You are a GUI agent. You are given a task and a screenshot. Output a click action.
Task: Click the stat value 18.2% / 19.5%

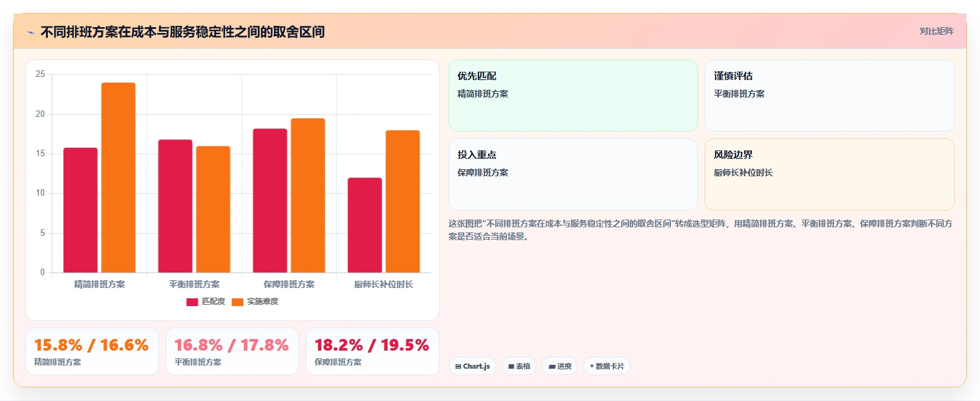[372, 345]
